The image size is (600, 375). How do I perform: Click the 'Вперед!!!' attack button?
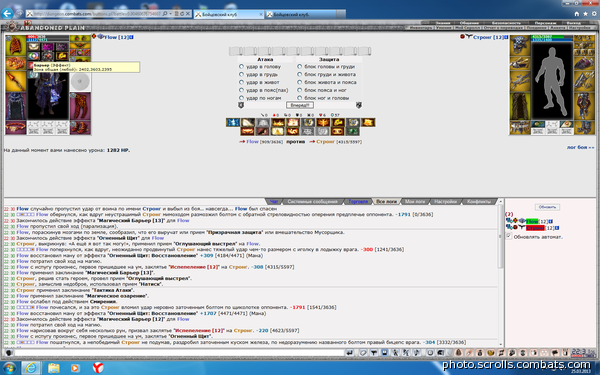300,105
